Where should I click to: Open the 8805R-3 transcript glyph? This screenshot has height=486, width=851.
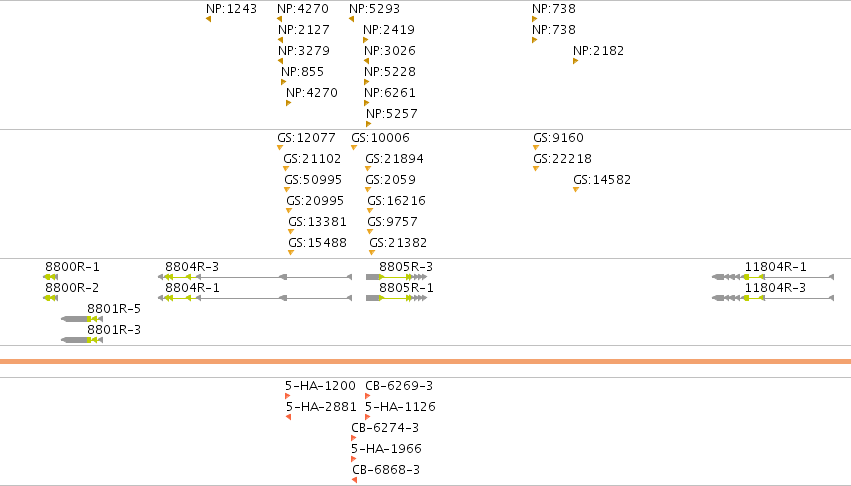(397, 277)
